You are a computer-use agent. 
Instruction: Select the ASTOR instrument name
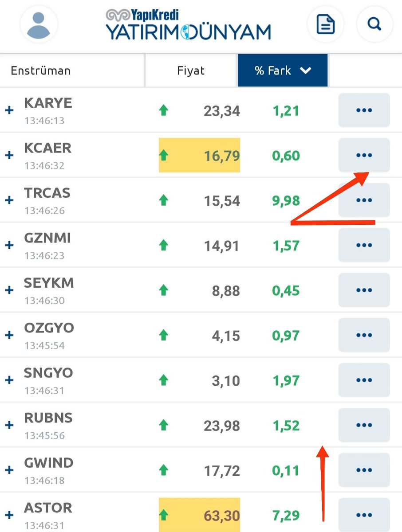click(x=48, y=508)
